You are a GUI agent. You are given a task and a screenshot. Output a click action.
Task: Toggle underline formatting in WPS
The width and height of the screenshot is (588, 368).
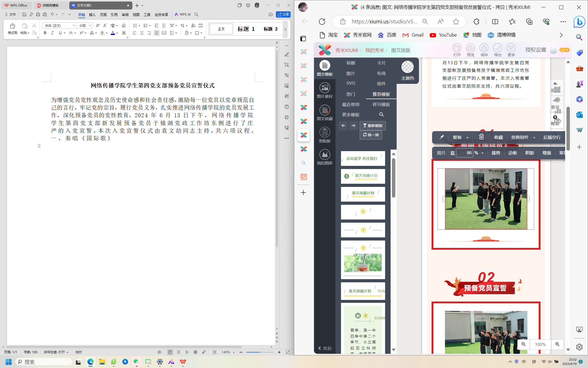click(60, 33)
